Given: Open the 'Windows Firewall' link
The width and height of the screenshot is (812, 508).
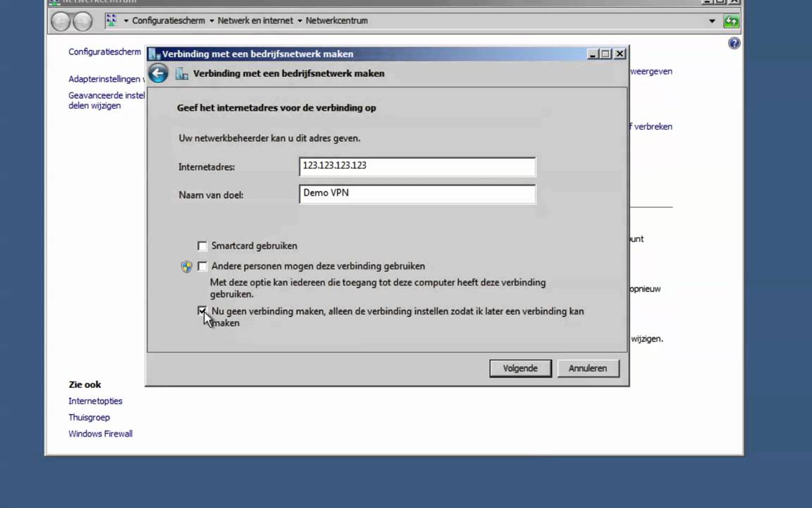Looking at the screenshot, I should coord(101,434).
